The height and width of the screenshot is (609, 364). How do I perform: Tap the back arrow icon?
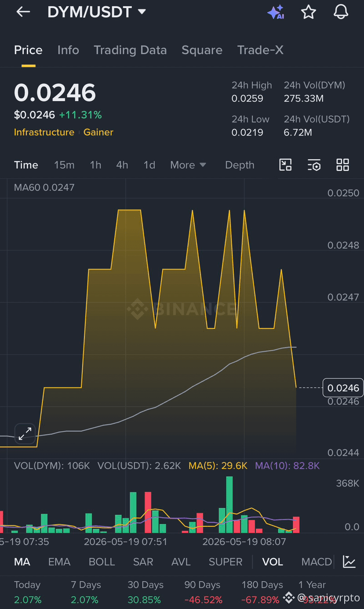[23, 12]
